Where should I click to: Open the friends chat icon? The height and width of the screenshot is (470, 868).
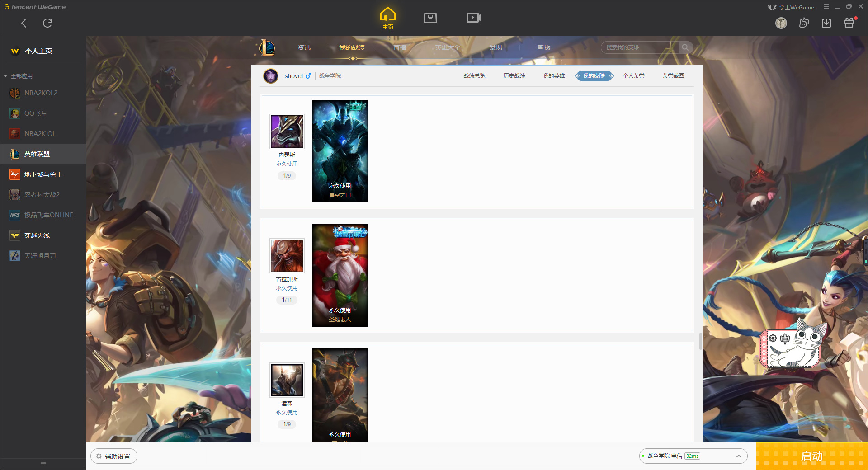pos(804,23)
